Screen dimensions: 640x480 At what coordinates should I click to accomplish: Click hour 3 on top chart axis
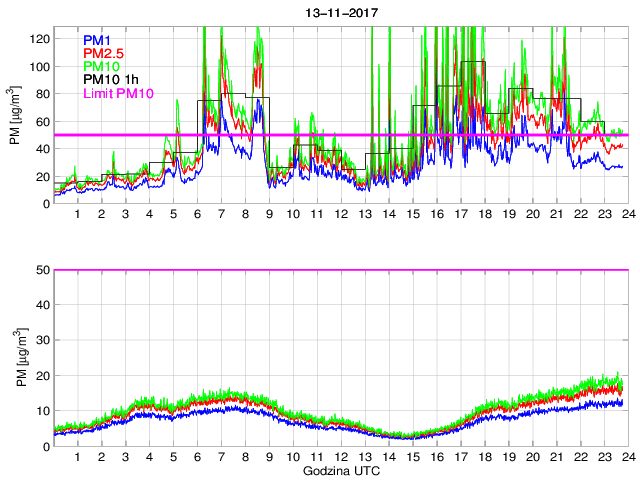point(126,214)
